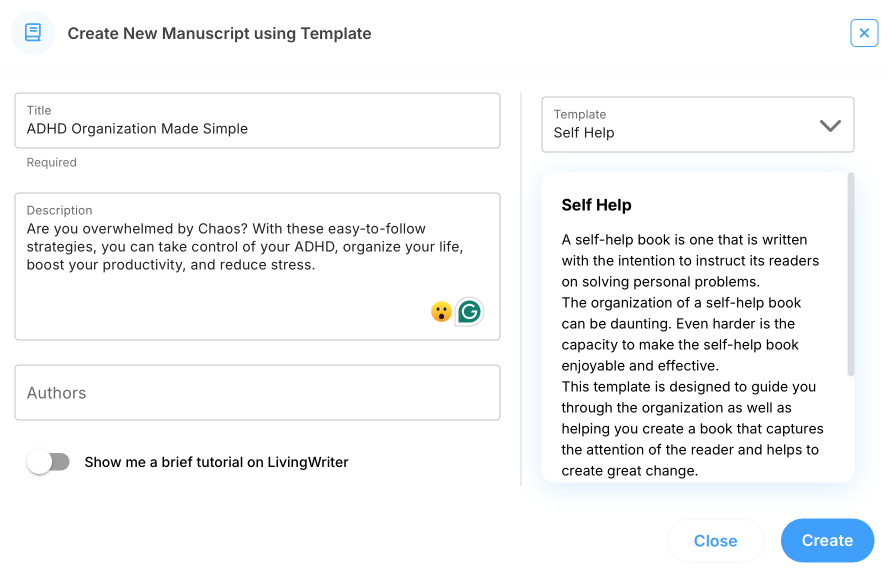Click the template preview scrollbar

[850, 274]
